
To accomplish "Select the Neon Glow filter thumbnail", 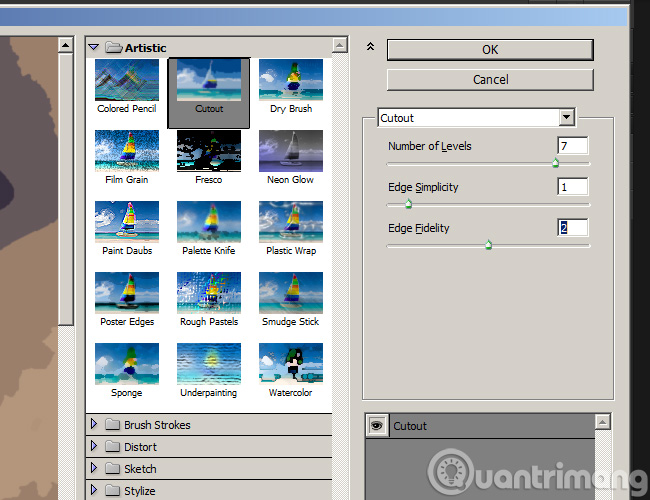I will pos(291,151).
